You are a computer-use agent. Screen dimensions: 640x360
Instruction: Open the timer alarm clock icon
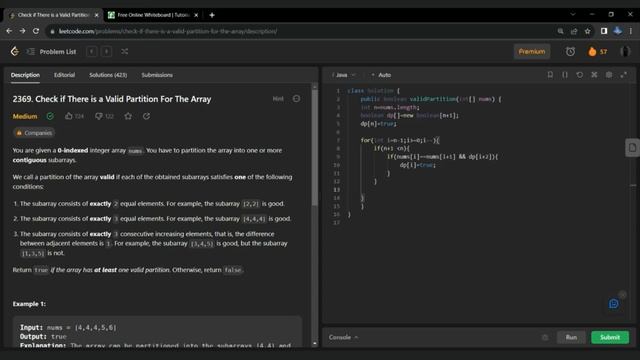[x=570, y=51]
